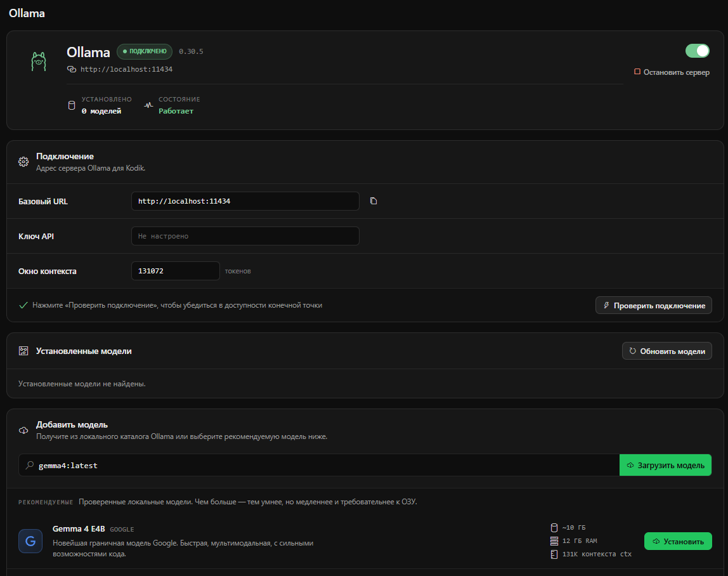Click the disk size icon next to ~10 ГБ
This screenshot has height=576, width=728.
pos(554,528)
